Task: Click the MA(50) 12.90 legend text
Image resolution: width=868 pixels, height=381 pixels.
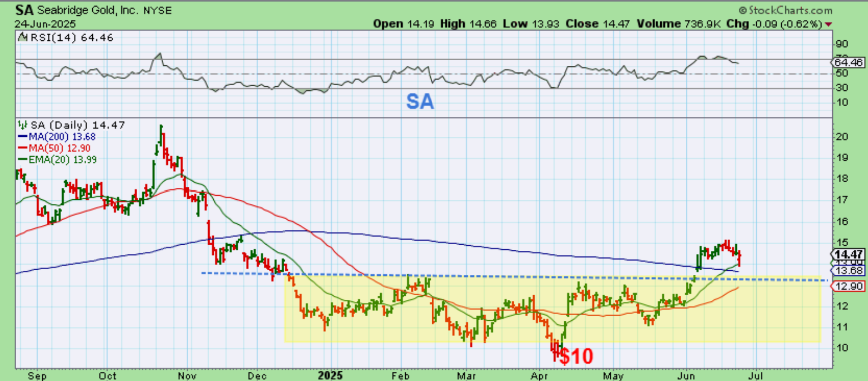Action: tap(59, 148)
